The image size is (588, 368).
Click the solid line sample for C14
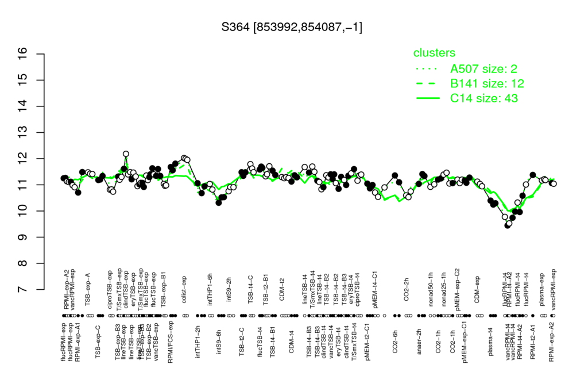click(x=428, y=98)
